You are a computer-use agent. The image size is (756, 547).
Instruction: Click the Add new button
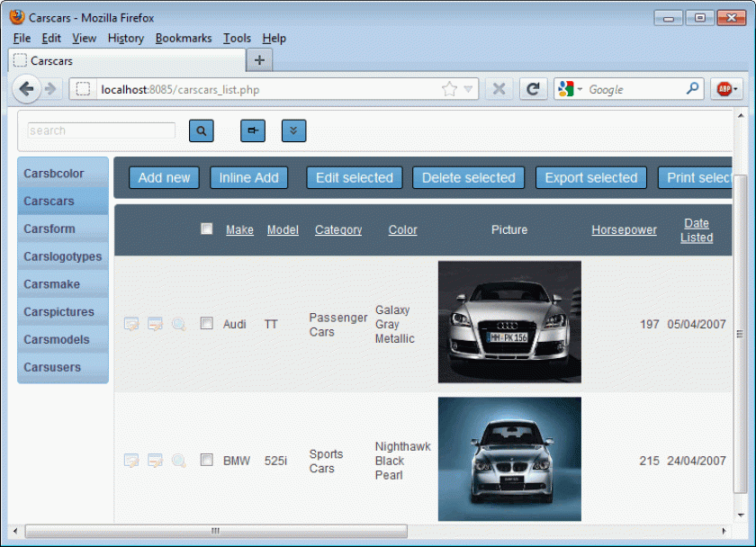point(164,178)
